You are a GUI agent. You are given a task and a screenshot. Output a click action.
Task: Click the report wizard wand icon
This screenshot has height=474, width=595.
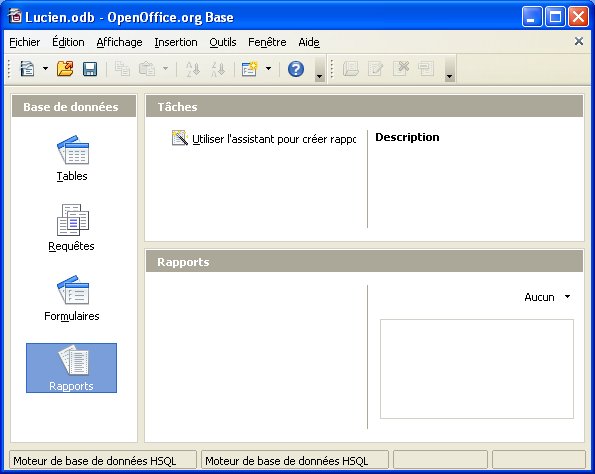click(x=180, y=138)
